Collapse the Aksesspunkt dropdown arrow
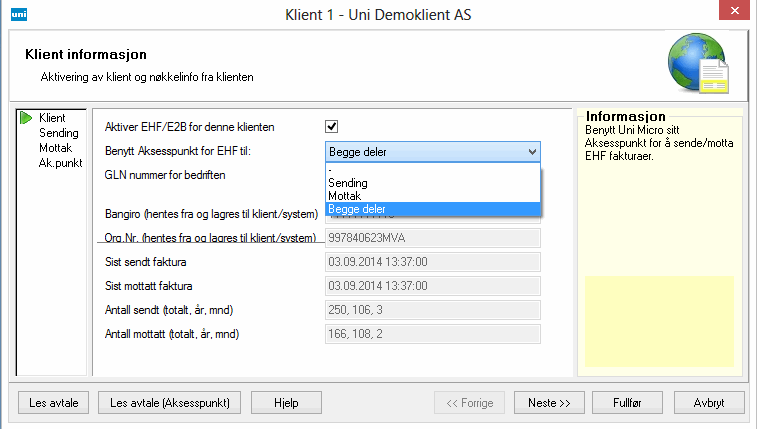The image size is (757, 429). tap(531, 152)
